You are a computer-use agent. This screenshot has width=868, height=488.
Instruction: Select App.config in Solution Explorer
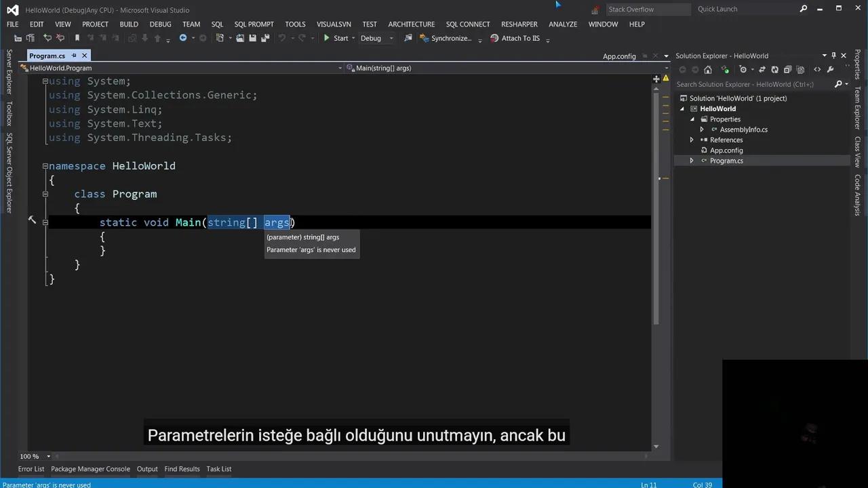coord(726,150)
